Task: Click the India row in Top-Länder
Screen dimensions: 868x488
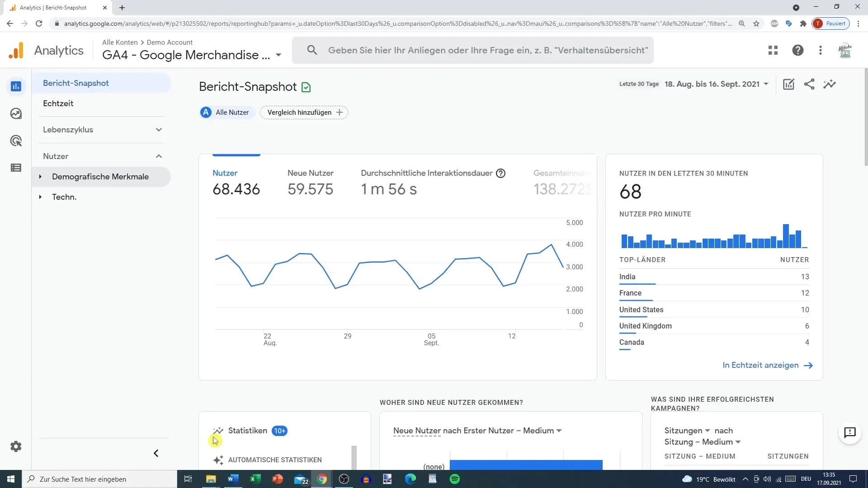Action: (x=714, y=277)
